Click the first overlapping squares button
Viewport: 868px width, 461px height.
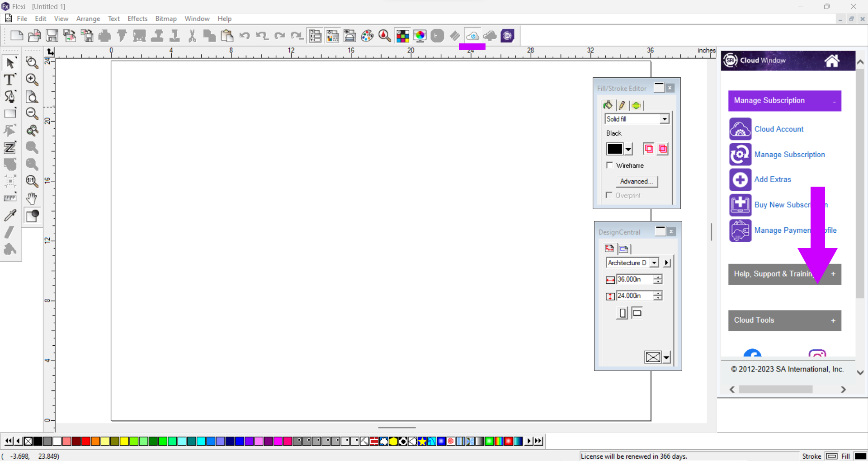648,149
